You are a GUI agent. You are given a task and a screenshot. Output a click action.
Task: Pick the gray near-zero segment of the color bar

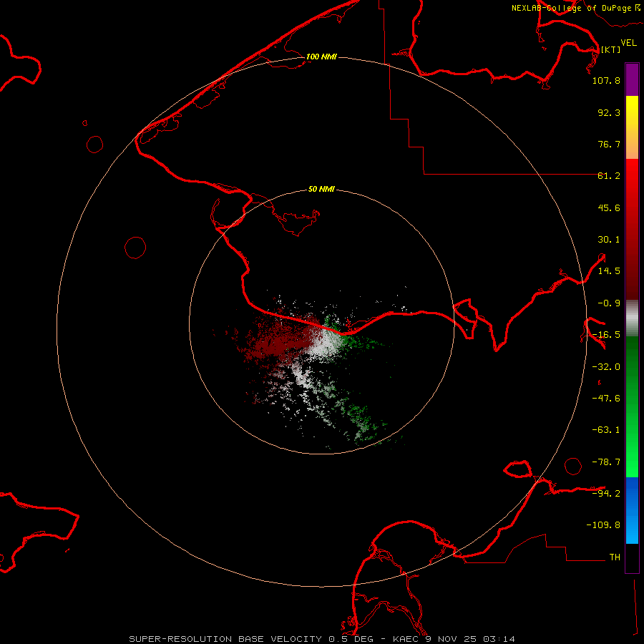coord(632,318)
